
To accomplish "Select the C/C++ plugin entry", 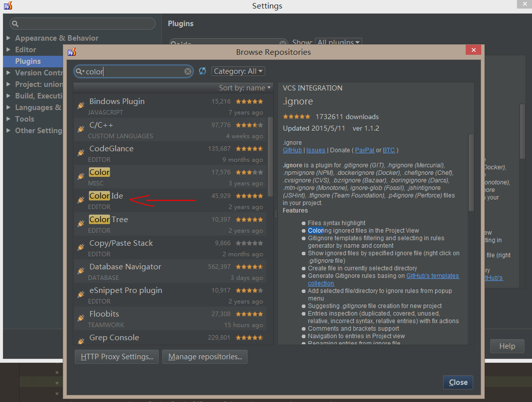I will (x=170, y=130).
